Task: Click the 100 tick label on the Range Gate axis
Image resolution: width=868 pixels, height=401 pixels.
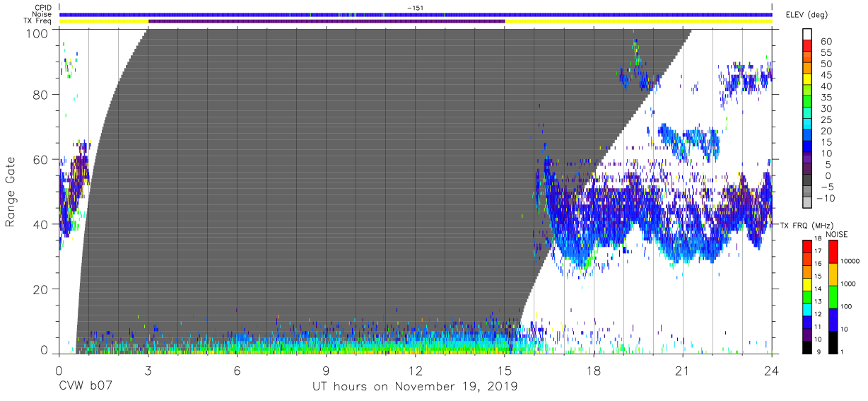Action: tap(36, 33)
